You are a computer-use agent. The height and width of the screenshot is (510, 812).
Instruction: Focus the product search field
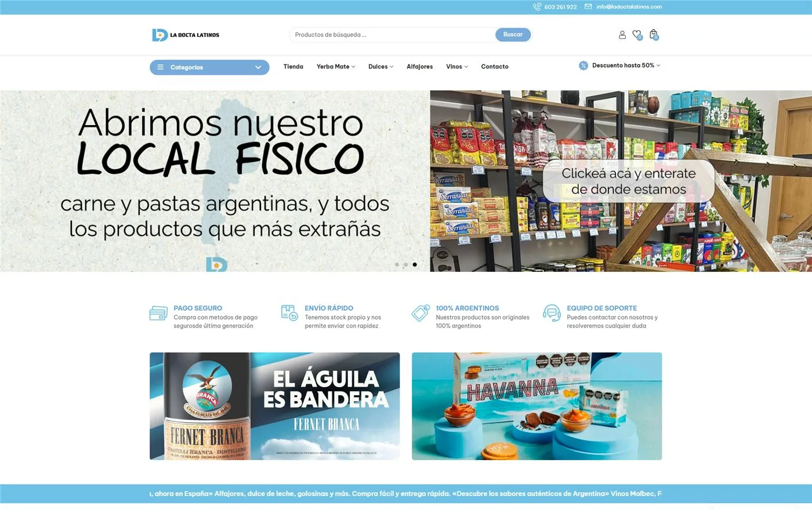tap(392, 35)
